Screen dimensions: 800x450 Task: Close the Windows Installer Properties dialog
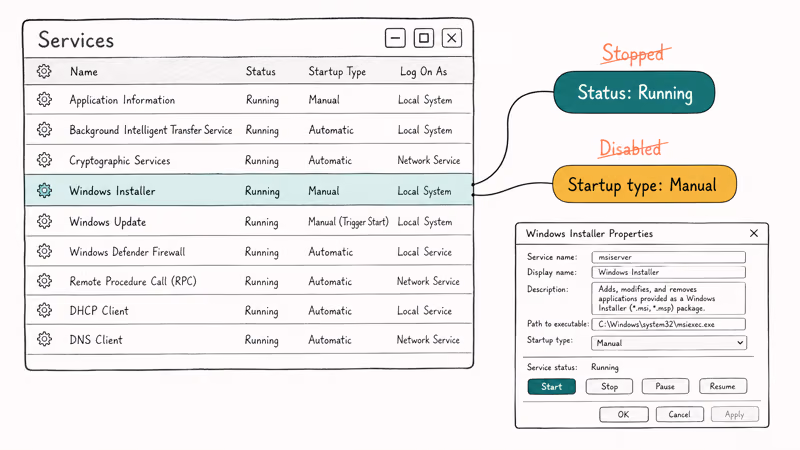point(753,233)
